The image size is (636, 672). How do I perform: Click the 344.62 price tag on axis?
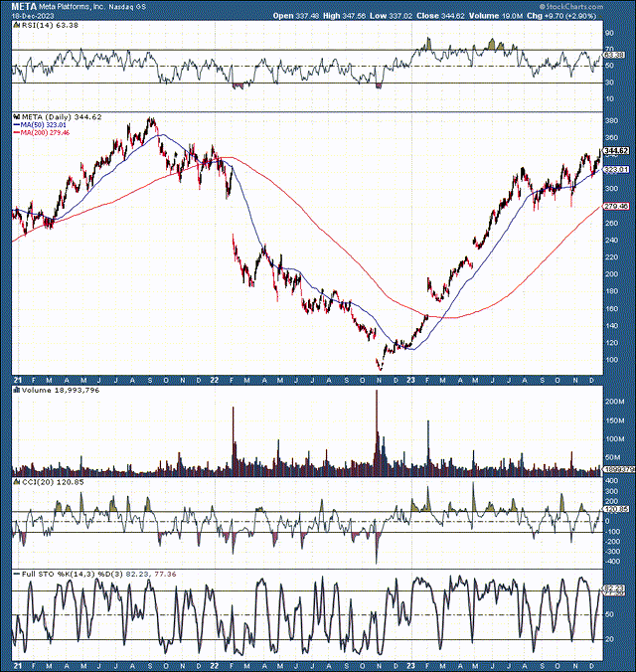[616, 151]
